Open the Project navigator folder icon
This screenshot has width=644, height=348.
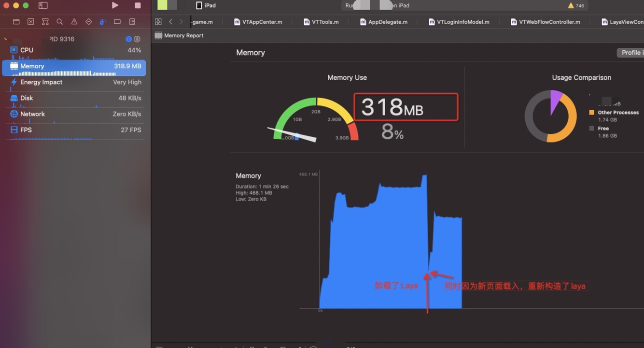(x=16, y=22)
